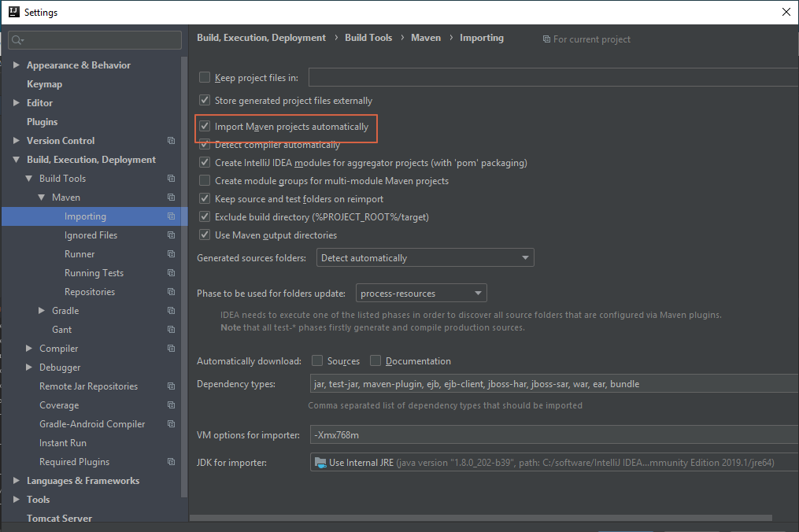Collapse the Build Tools node
Screen dimensions: 799x532
[29, 179]
